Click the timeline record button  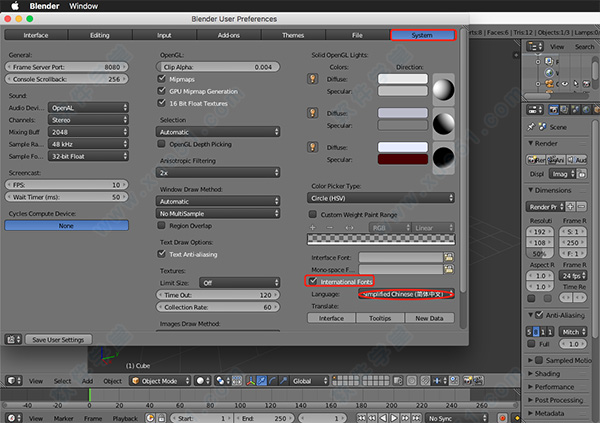tap(502, 418)
